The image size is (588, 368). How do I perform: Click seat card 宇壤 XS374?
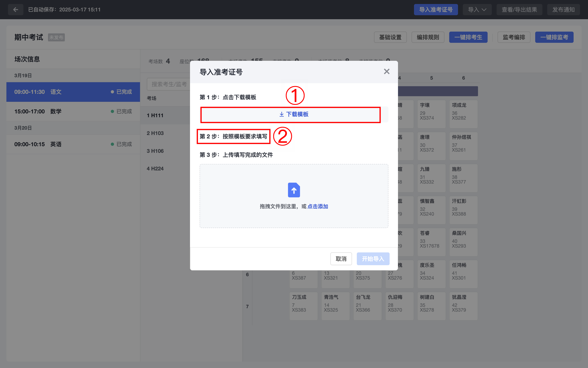point(431,114)
